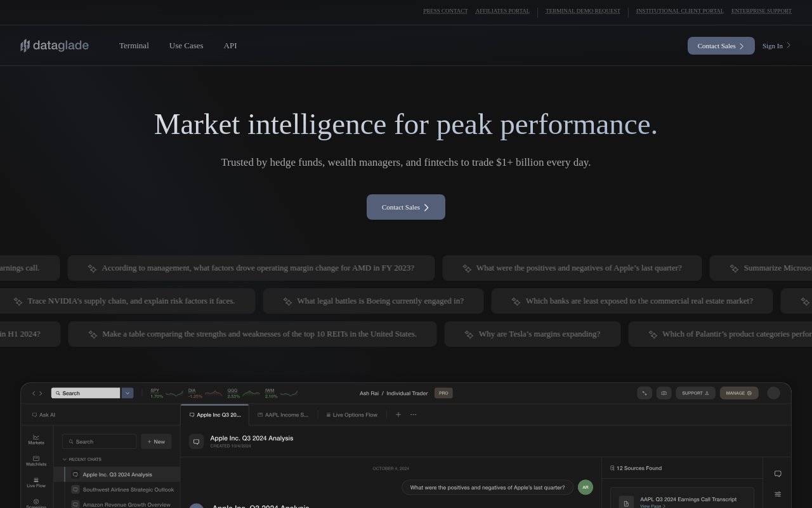The width and height of the screenshot is (812, 508).
Task: Add a new tab with plus
Action: (x=398, y=415)
